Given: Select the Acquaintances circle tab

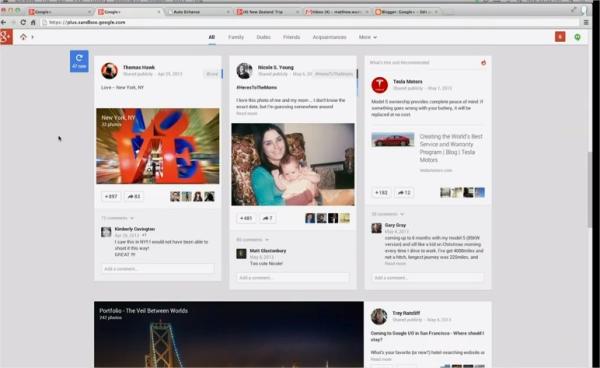Looking at the screenshot, I should (x=329, y=37).
